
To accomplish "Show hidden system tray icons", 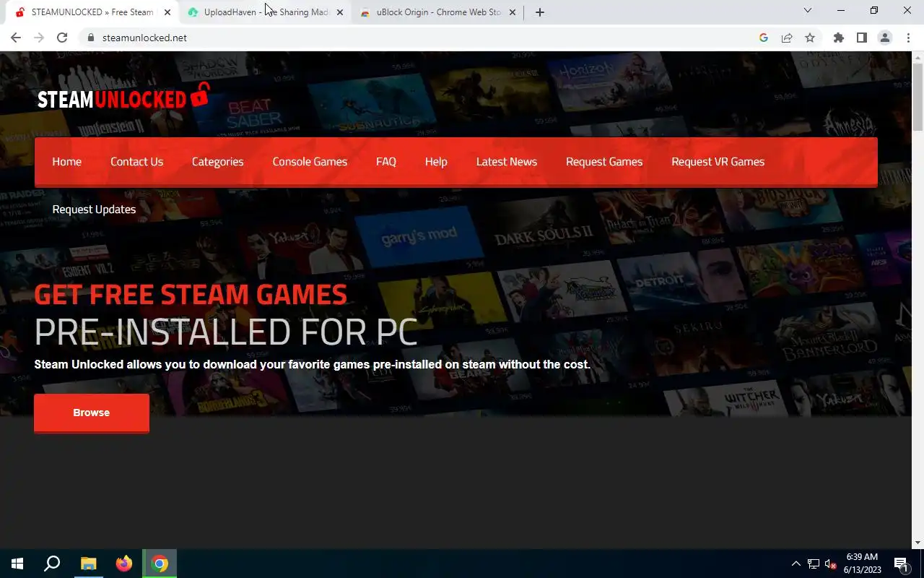I will [x=796, y=564].
